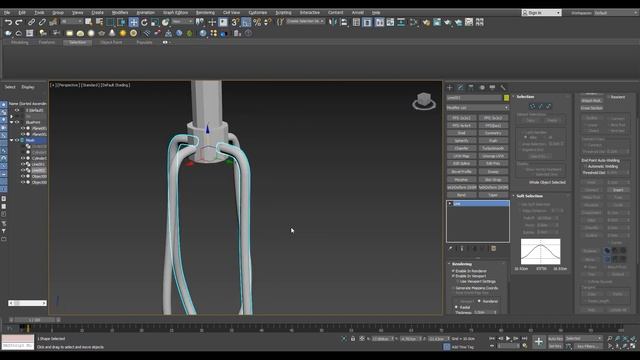Select the Radial radio button

coord(456,307)
